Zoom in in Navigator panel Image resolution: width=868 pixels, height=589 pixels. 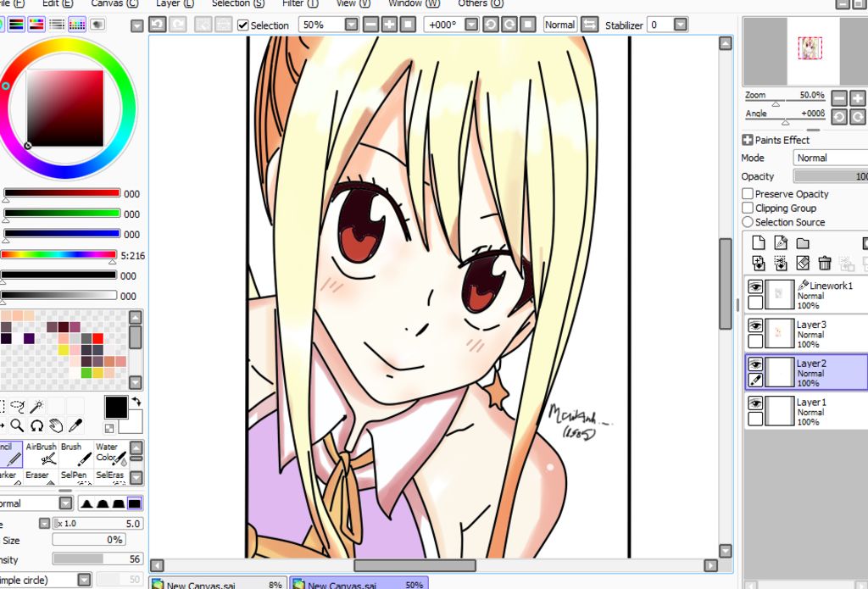(858, 98)
